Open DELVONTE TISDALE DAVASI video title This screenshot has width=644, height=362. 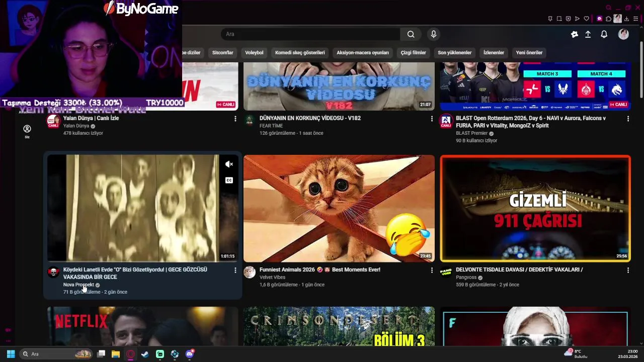coord(519,270)
